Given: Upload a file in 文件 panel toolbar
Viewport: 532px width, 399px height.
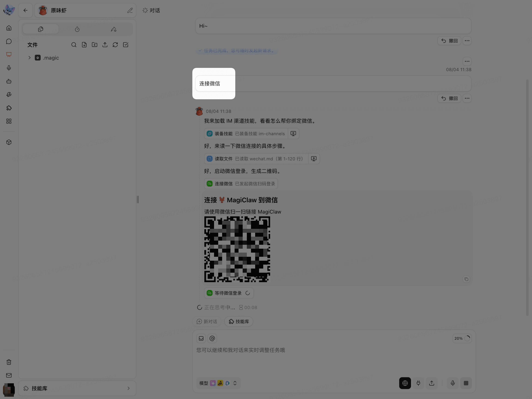Looking at the screenshot, I should pyautogui.click(x=105, y=45).
